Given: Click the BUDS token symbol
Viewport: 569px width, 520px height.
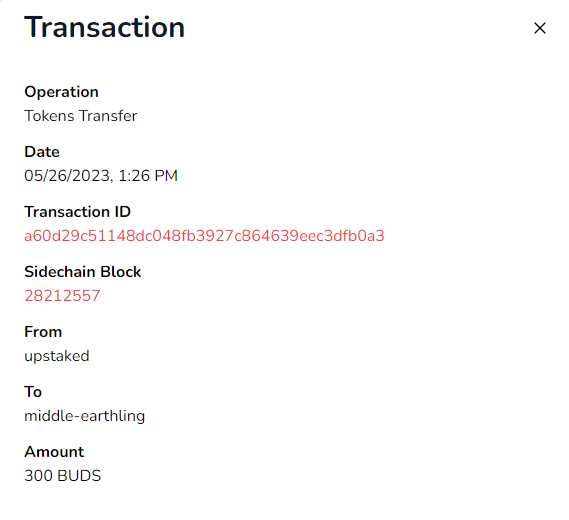Looking at the screenshot, I should (79, 476).
